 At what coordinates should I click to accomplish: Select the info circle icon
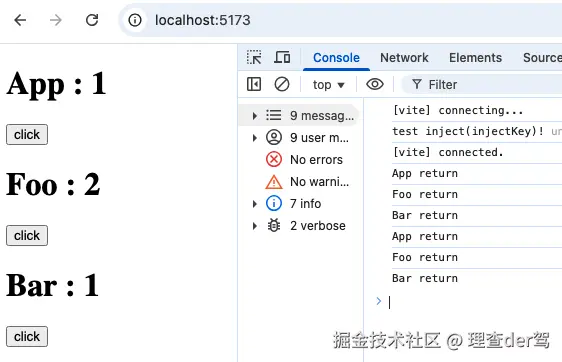click(274, 204)
